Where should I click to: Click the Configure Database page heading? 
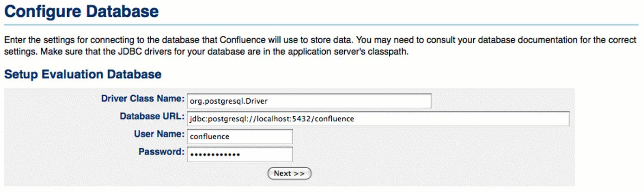[82, 12]
